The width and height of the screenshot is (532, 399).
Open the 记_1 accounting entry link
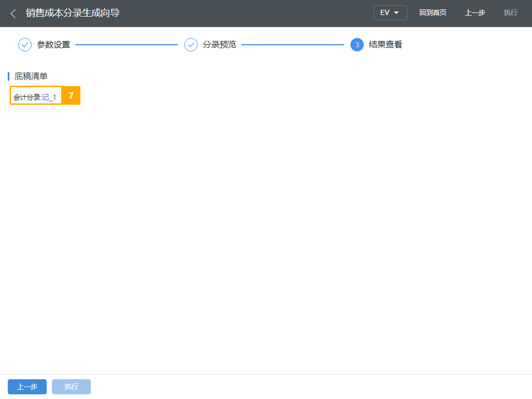pos(49,97)
